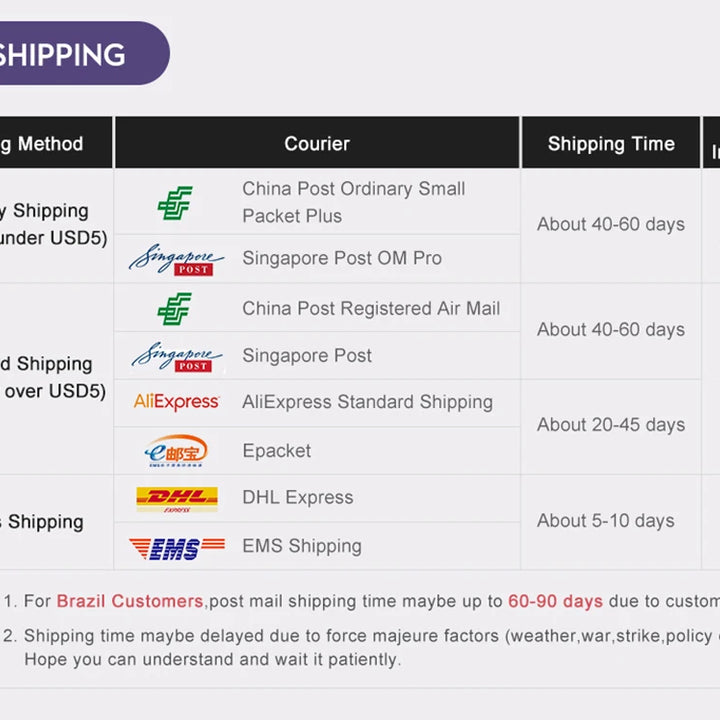Click China Post logo beside Registered Air Mail
720x720 pixels.
point(176,309)
